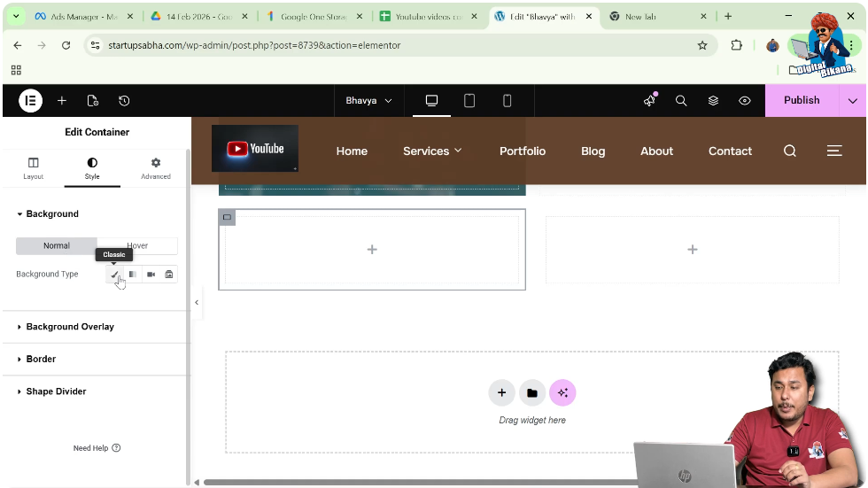Switch to Layout tab
This screenshot has width=868, height=488.
pyautogui.click(x=34, y=168)
